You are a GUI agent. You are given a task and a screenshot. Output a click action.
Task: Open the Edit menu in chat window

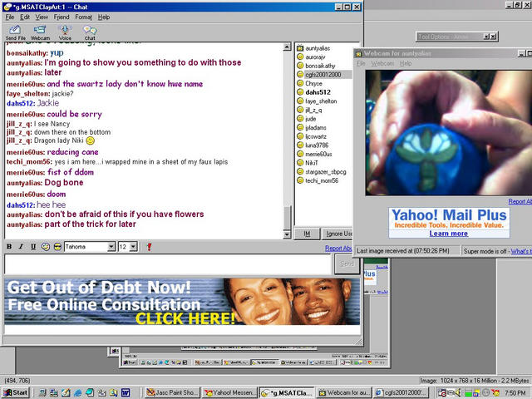(x=25, y=17)
